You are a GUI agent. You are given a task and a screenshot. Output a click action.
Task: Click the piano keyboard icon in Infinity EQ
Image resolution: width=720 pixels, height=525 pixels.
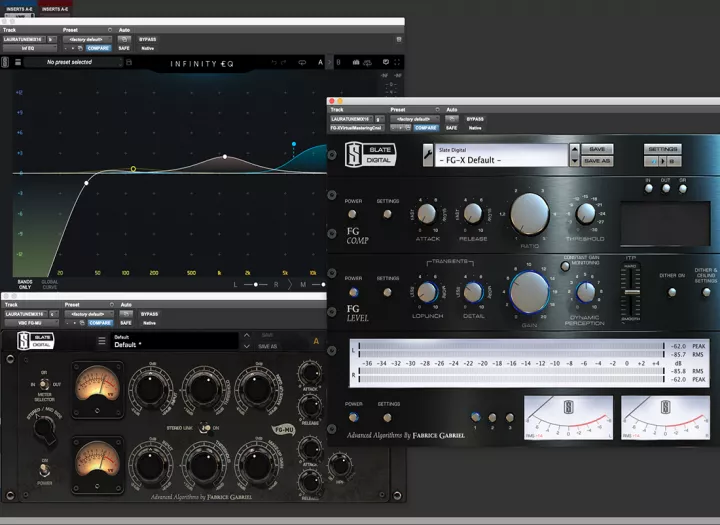(x=356, y=62)
